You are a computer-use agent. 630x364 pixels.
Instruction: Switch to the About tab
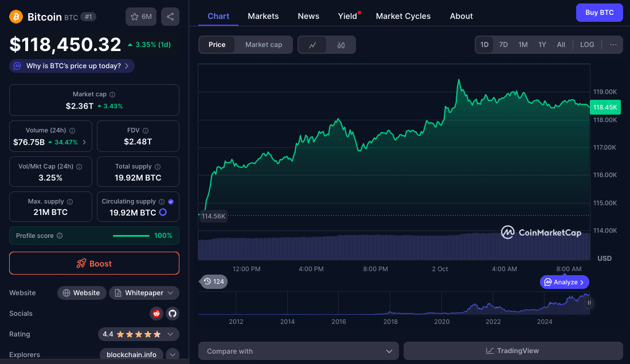[x=461, y=16]
